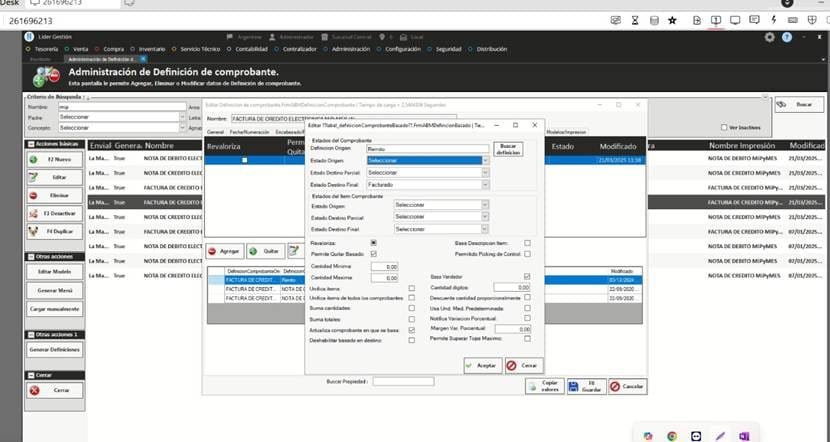The width and height of the screenshot is (830, 442).
Task: Click the star favorite icon in AnyDesk toolbar
Action: [672, 20]
